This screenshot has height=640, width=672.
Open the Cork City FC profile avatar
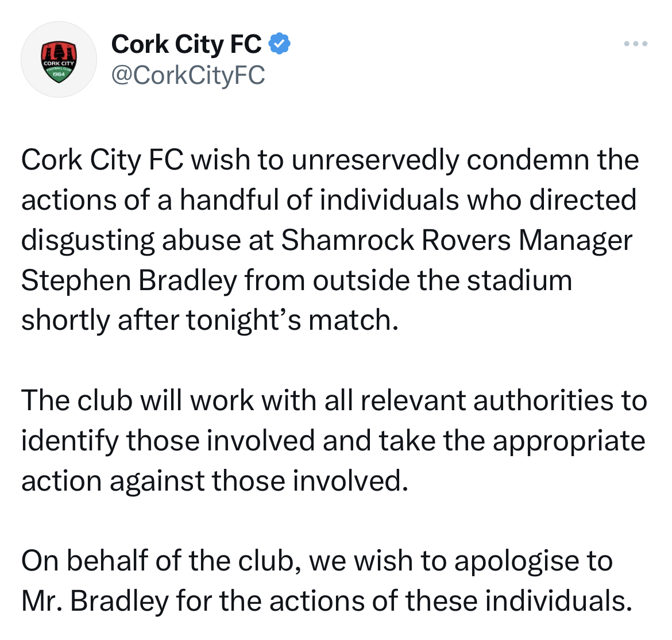59,60
